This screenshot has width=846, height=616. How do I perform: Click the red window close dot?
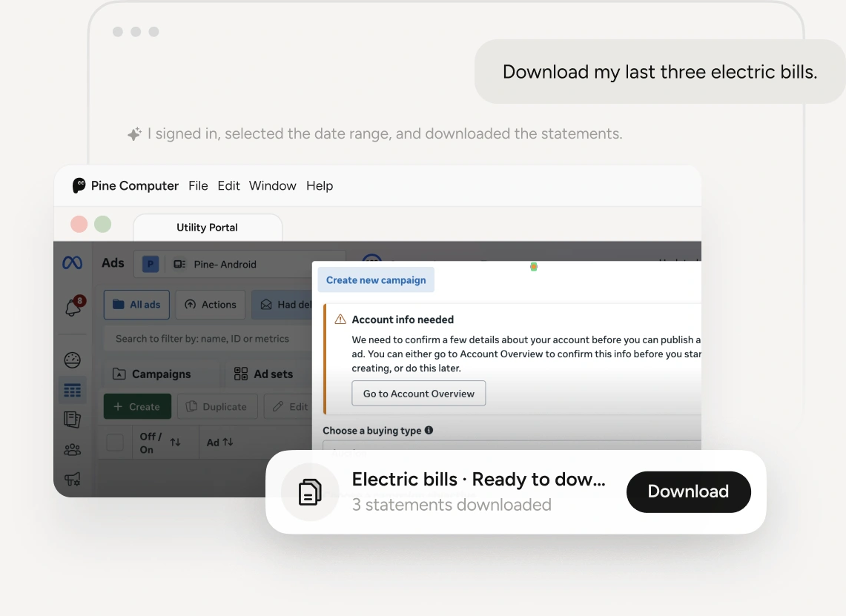pyautogui.click(x=79, y=224)
